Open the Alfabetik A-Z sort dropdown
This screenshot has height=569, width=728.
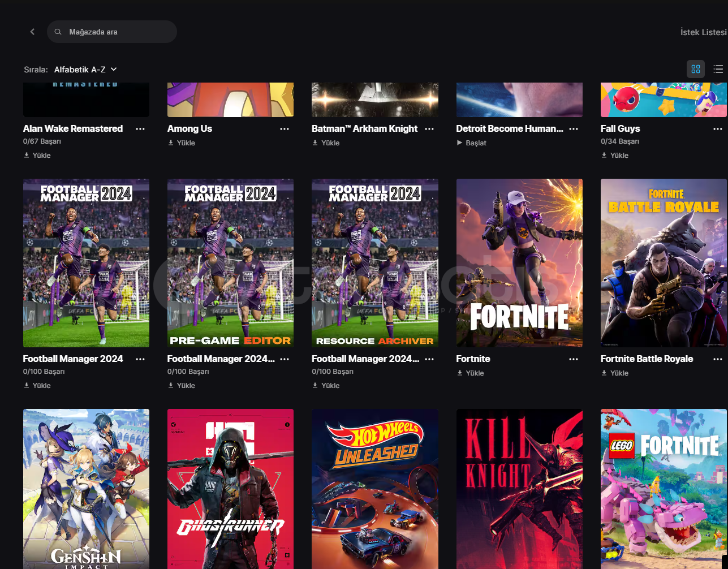[85, 70]
